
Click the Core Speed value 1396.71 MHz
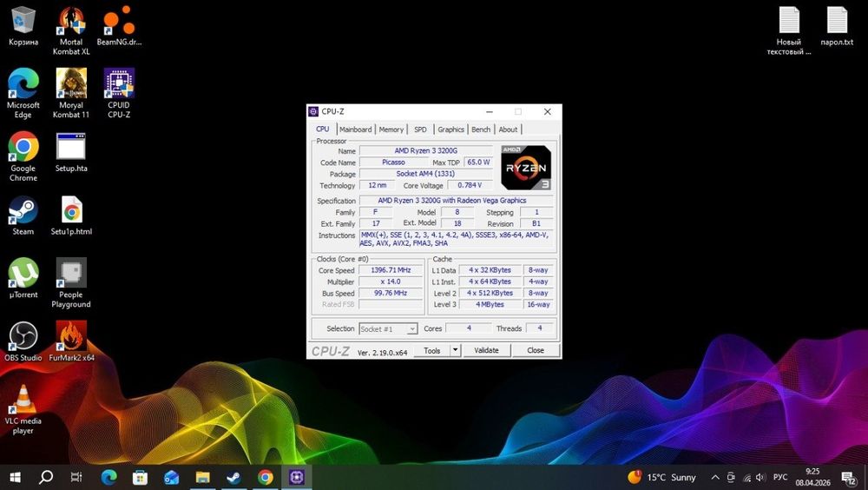point(391,270)
